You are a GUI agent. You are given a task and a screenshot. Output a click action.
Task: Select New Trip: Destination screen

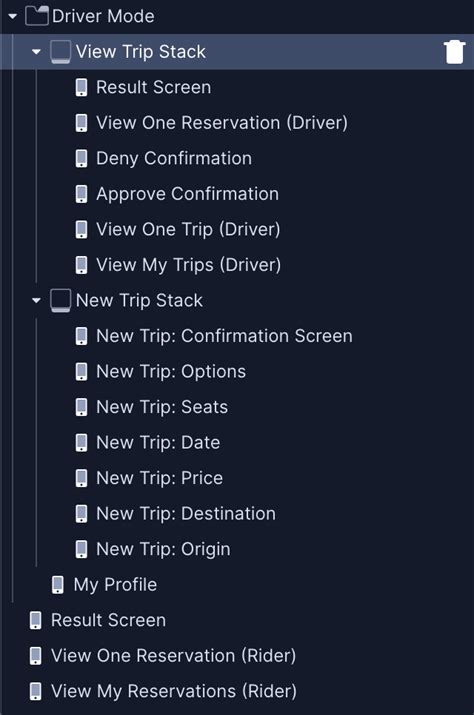(186, 514)
